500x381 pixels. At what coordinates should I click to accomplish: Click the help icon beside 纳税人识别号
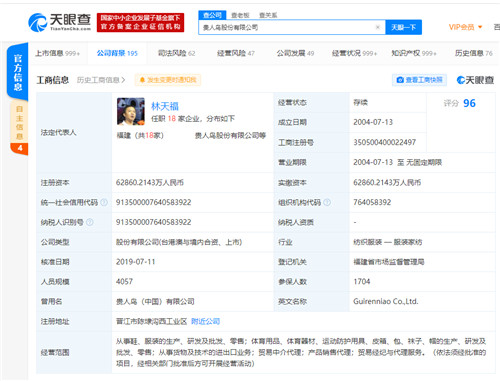(x=90, y=222)
